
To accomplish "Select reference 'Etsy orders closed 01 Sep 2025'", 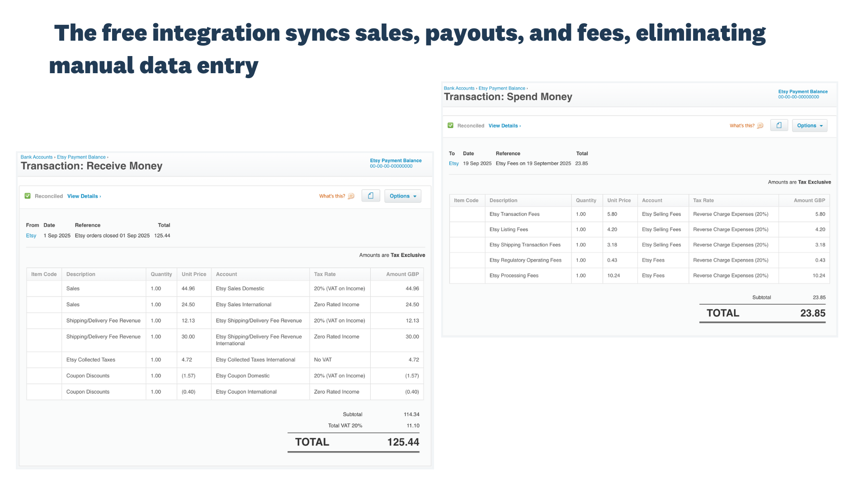I will click(112, 235).
